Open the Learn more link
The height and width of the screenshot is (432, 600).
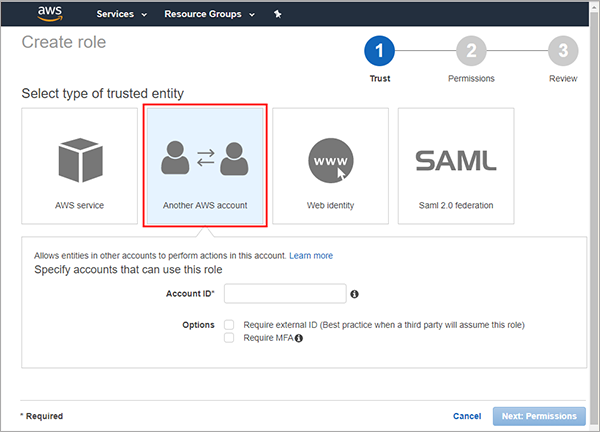[311, 256]
